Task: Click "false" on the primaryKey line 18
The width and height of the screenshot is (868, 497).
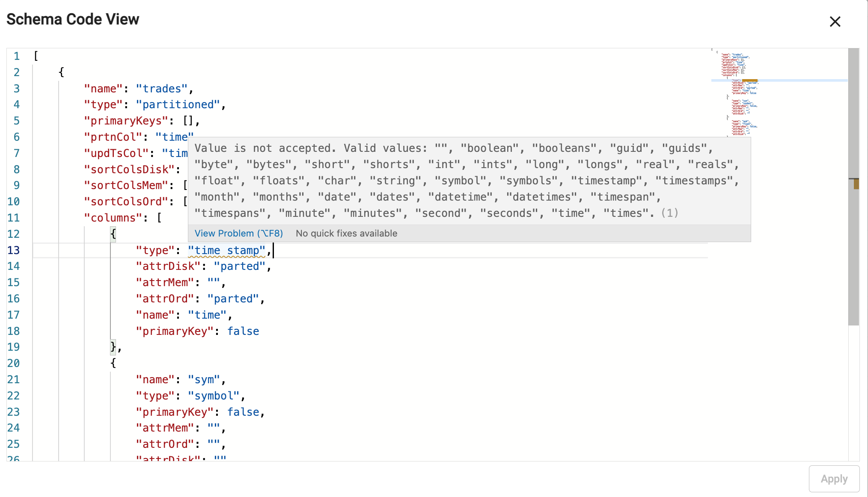Action: point(243,331)
